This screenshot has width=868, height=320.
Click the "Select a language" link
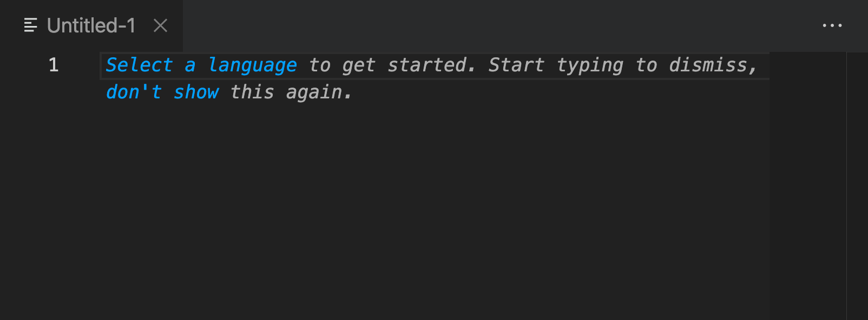201,65
